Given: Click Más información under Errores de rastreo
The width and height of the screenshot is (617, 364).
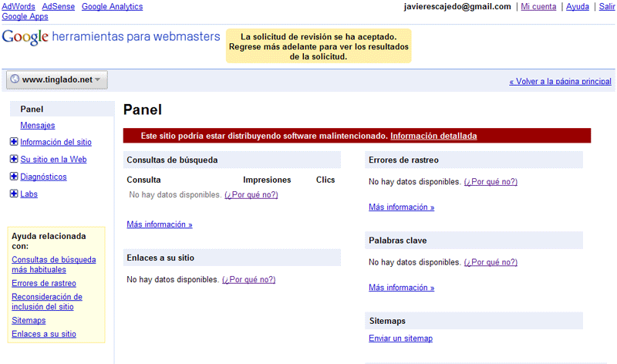Looking at the screenshot, I should click(401, 207).
